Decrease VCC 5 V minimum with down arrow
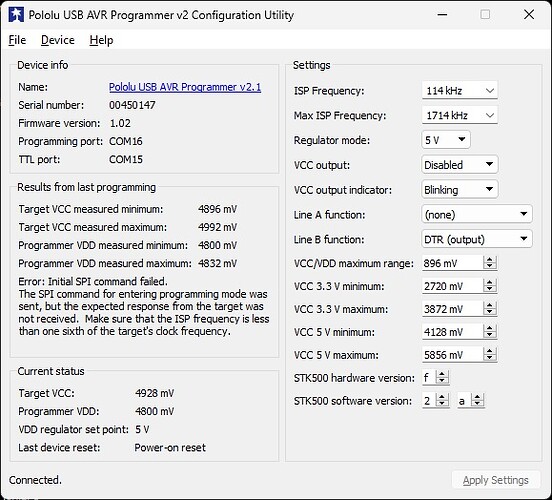This screenshot has width=552, height=500. click(x=490, y=335)
